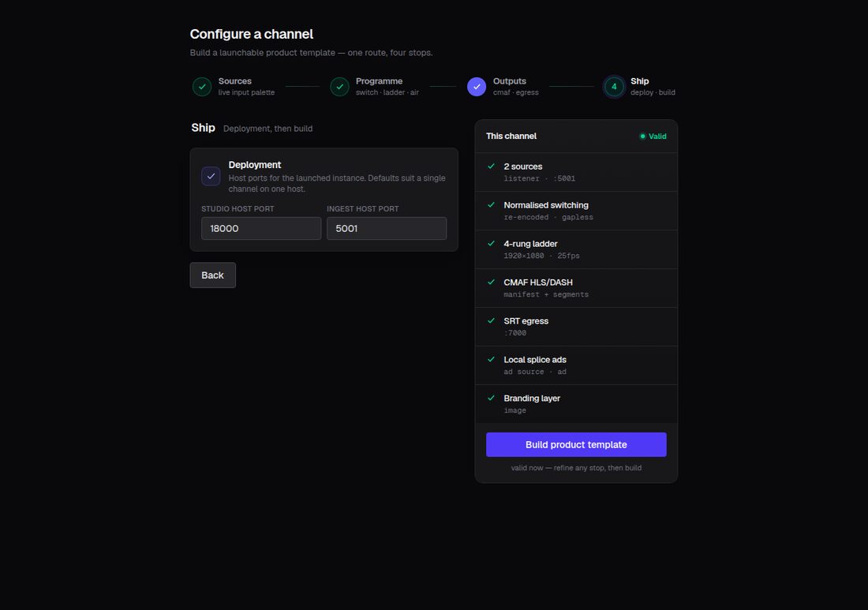The width and height of the screenshot is (868, 610).
Task: Click the "Configure a channel" heading
Action: [x=251, y=34]
